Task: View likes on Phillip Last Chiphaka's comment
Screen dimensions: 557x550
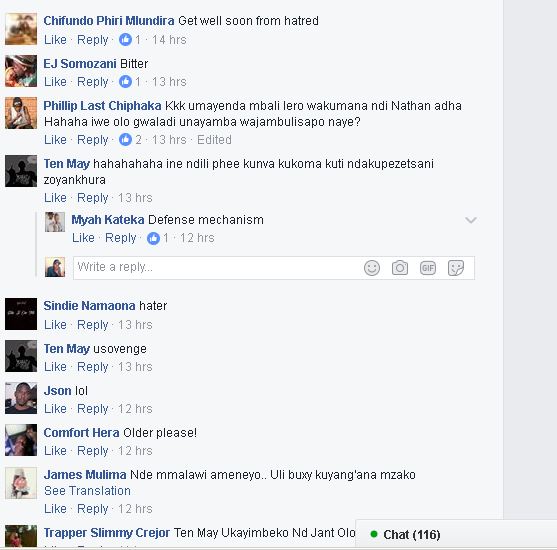Action: tap(130, 139)
